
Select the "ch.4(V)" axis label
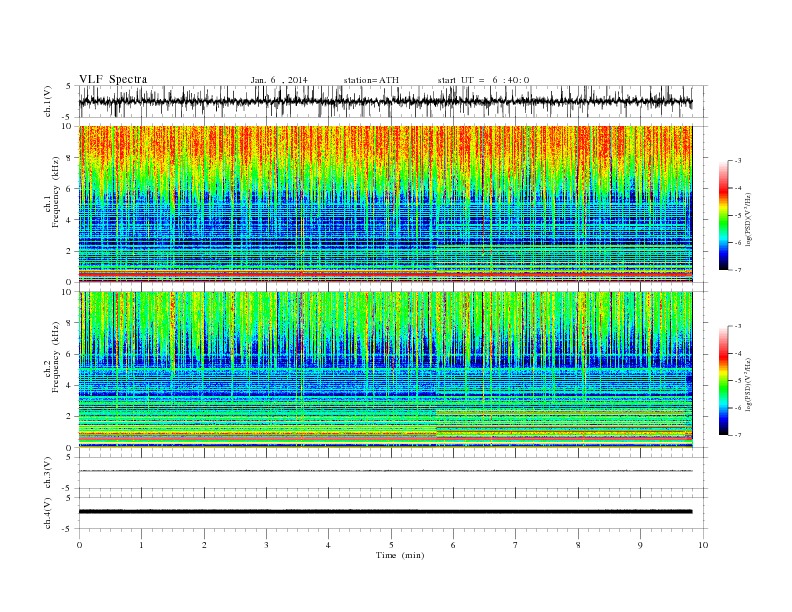(x=48, y=513)
